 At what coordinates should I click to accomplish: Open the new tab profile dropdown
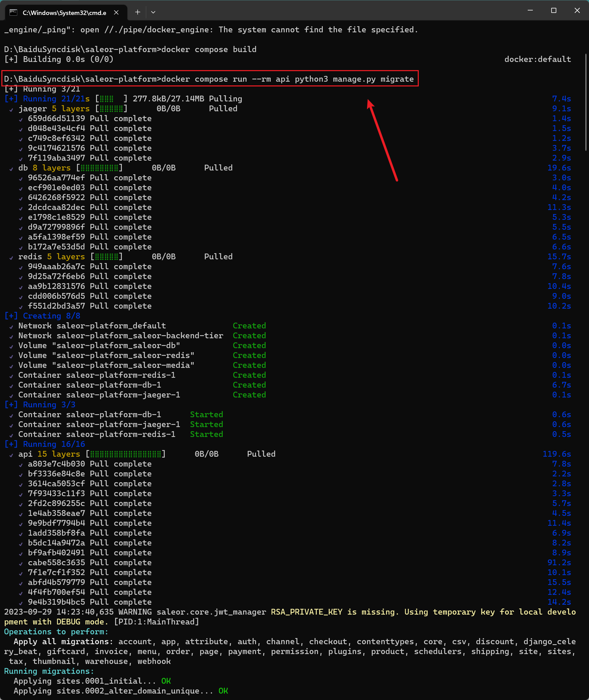pos(153,12)
